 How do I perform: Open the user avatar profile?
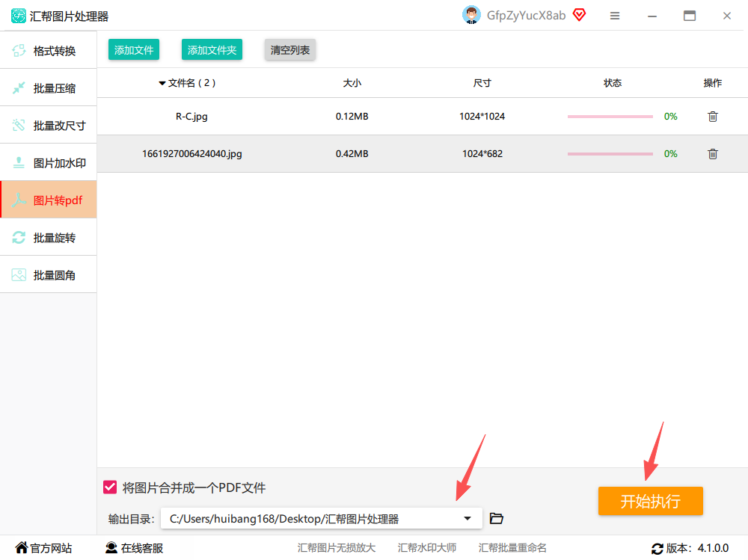(471, 15)
